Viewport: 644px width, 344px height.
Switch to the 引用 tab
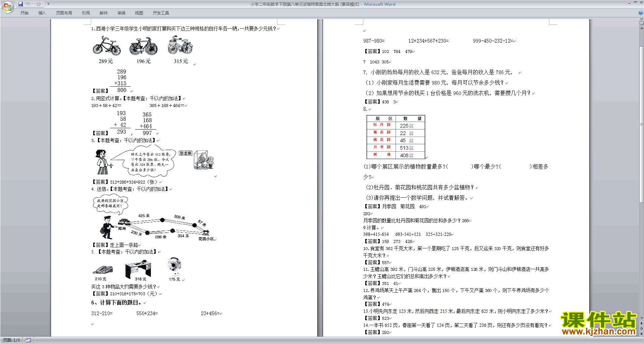pos(86,13)
